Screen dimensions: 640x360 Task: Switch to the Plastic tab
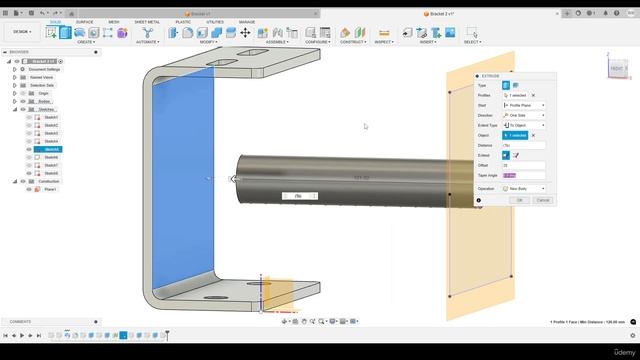click(x=183, y=22)
